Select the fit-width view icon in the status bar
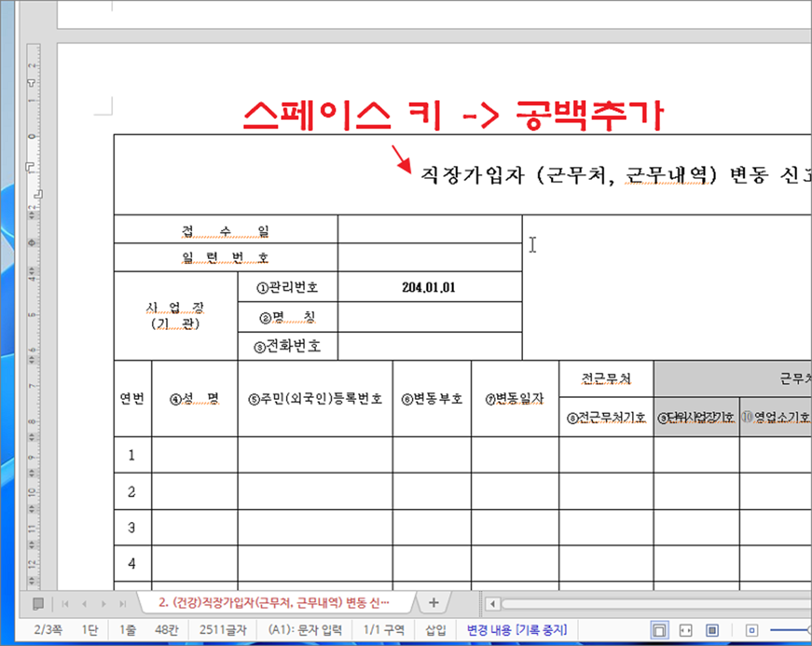The height and width of the screenshot is (646, 812). coord(685,630)
